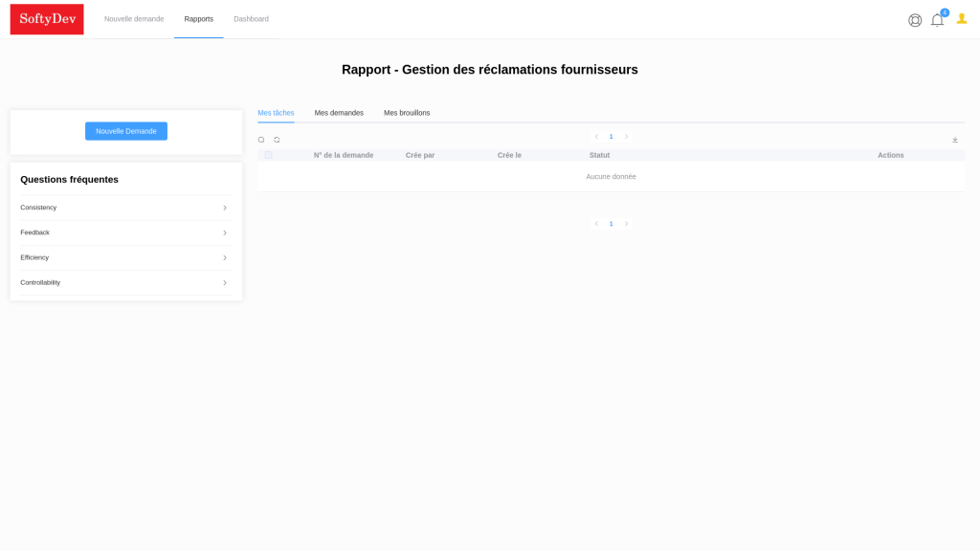Expand the Controllability question

(x=125, y=282)
